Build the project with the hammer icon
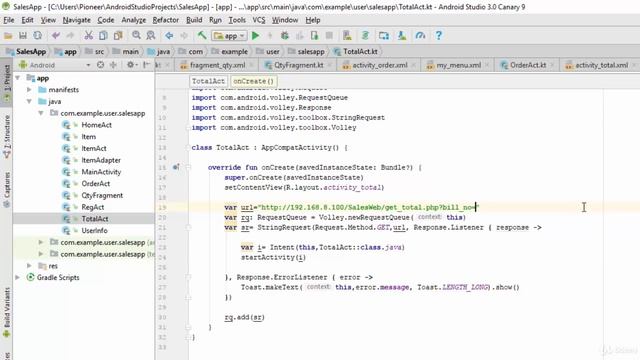This screenshot has width=640, height=360. (202, 36)
